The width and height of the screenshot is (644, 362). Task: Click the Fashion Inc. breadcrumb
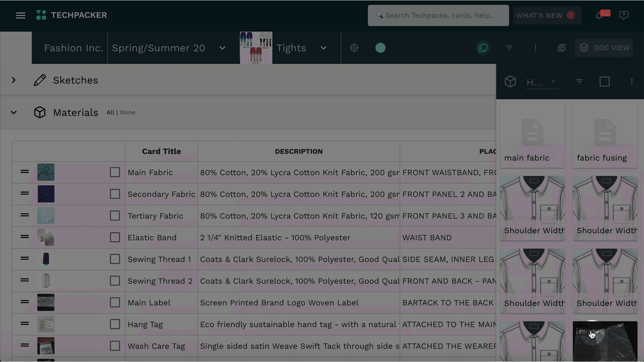73,48
